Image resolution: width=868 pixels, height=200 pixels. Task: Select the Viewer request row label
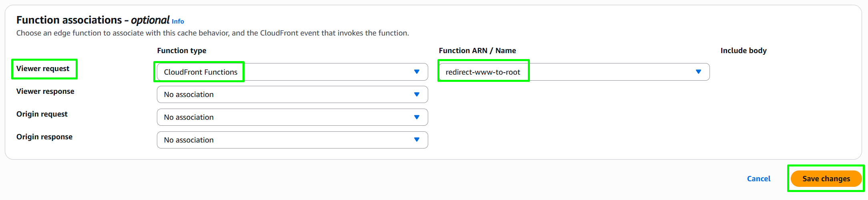tap(43, 69)
